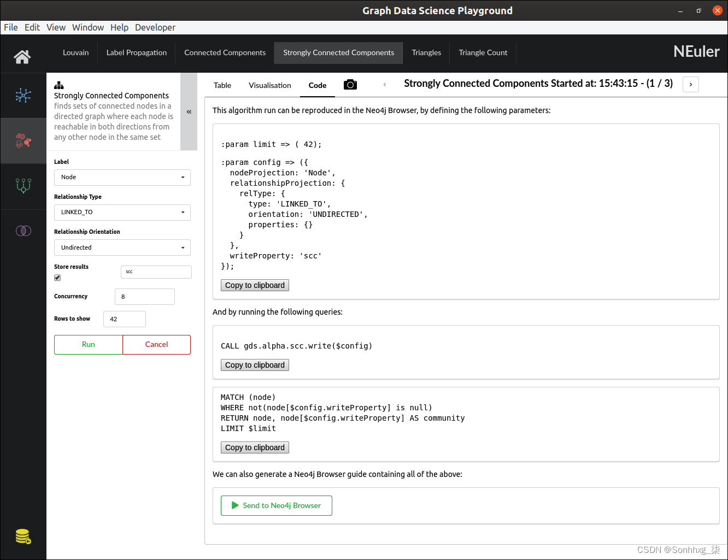Click the write property field containing scc
728x560 pixels.
(156, 272)
